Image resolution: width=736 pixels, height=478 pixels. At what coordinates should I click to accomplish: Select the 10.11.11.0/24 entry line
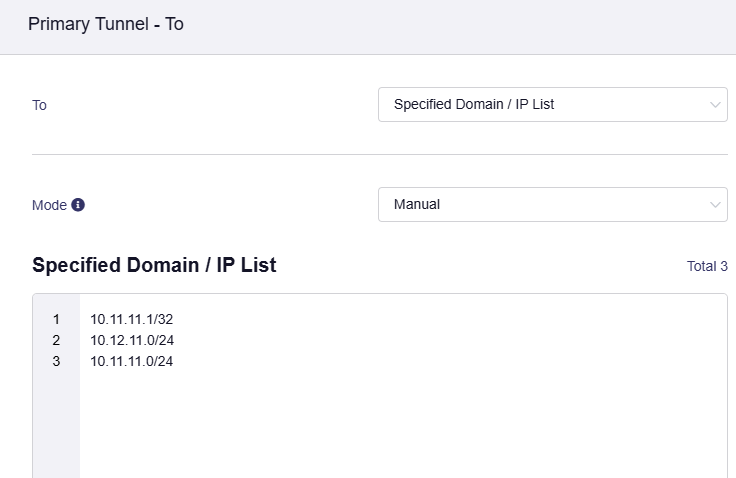(x=132, y=361)
